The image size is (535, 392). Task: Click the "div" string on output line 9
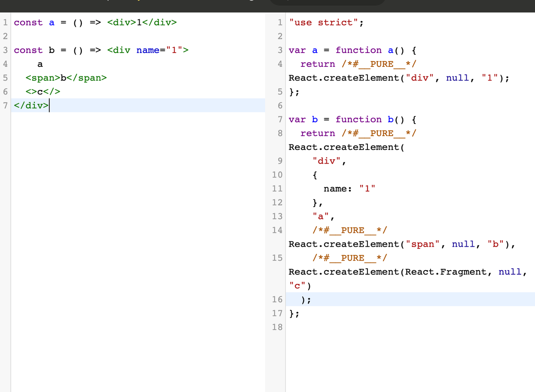coord(326,161)
